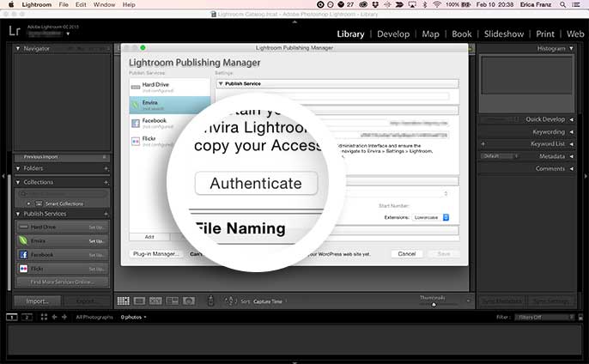Click the filmstrip grid shortcut icon
The image size is (589, 364).
44,317
